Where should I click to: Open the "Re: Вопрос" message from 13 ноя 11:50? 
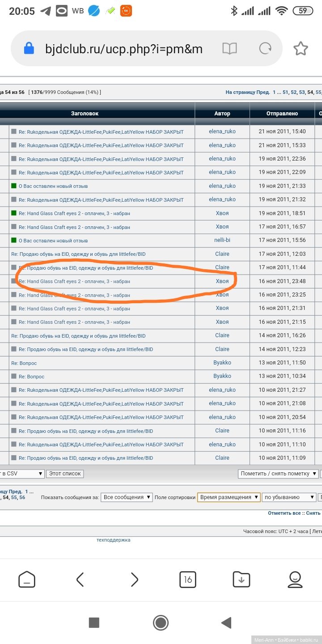pyautogui.click(x=24, y=363)
